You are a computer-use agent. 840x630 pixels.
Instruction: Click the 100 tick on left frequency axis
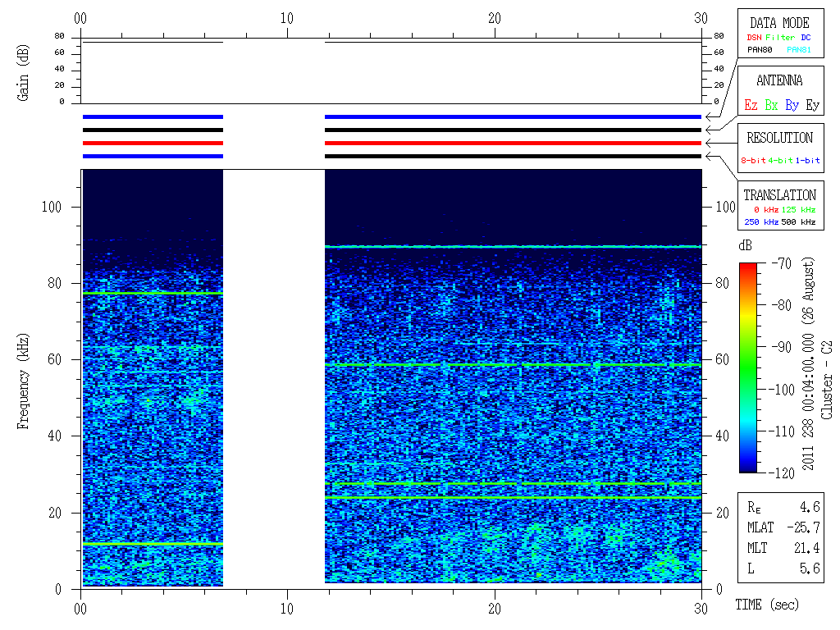pos(52,207)
